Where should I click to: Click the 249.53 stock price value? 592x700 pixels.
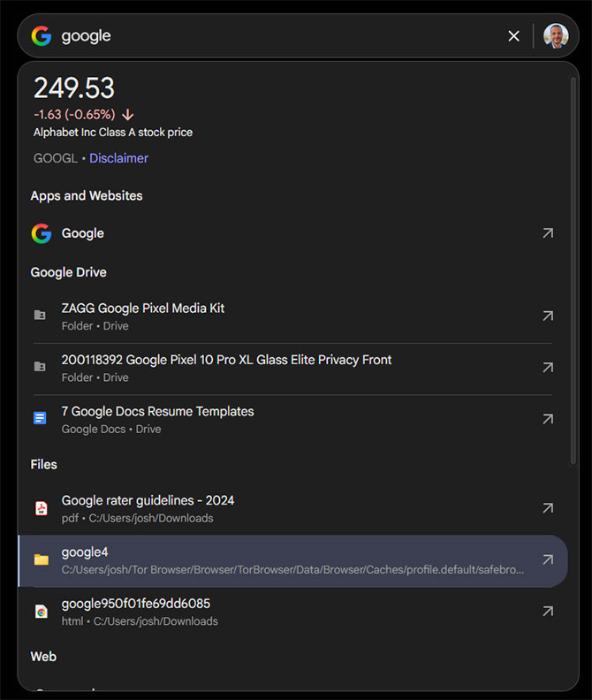(74, 87)
